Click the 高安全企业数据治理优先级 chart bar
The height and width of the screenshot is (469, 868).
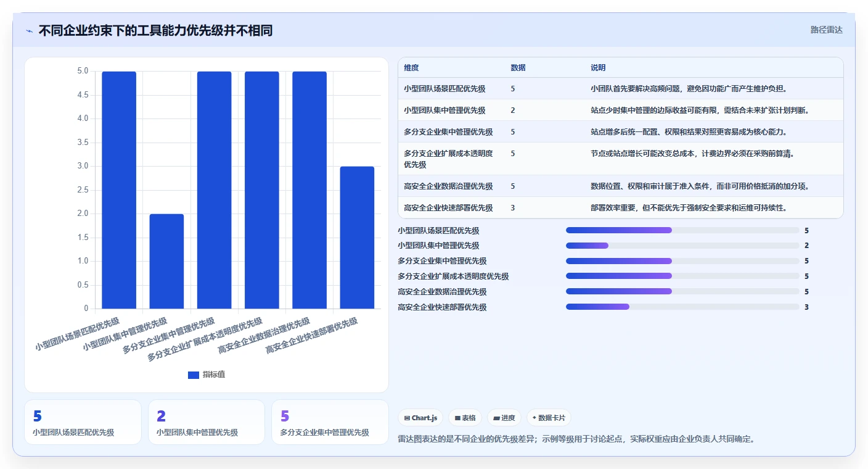point(309,190)
